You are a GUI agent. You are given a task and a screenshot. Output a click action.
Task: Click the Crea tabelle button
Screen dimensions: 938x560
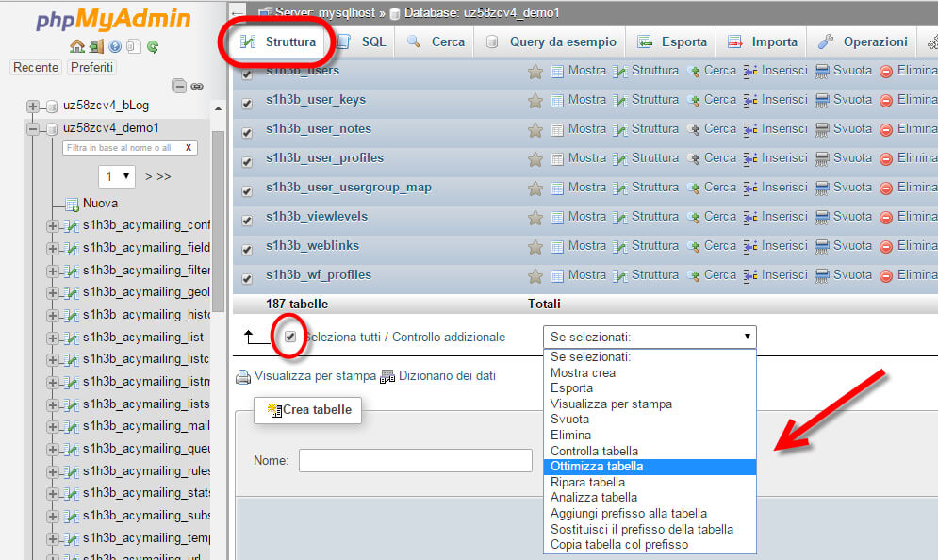(307, 410)
